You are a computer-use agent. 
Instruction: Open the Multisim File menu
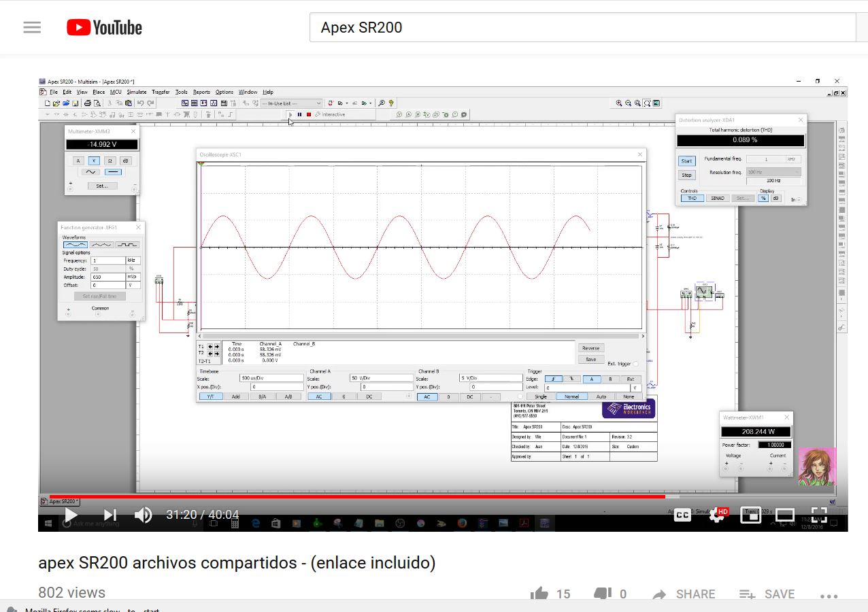pos(54,92)
